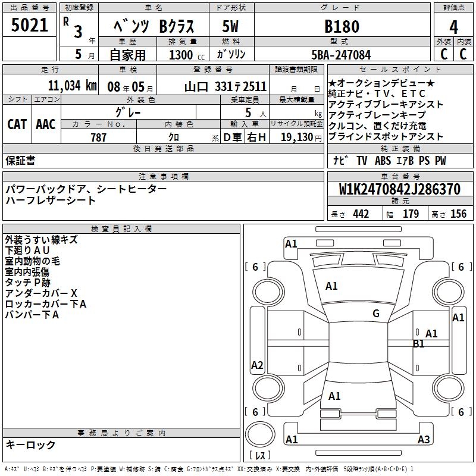This screenshot has height=476, width=476.
Task: Select exterior grade C under 外装
Action: coord(444,54)
